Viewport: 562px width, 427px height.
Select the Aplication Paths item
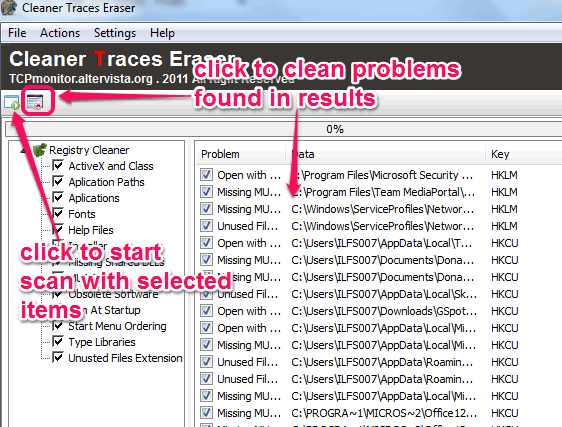[106, 182]
